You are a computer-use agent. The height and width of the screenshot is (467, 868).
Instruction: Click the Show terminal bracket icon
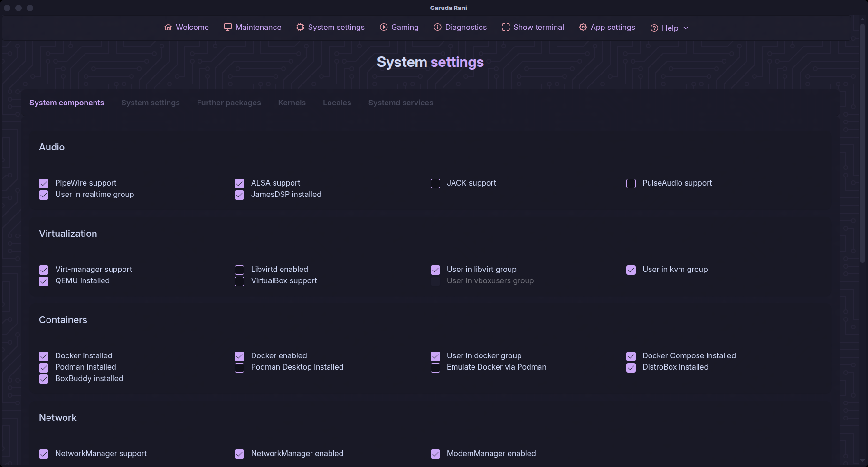click(x=506, y=28)
